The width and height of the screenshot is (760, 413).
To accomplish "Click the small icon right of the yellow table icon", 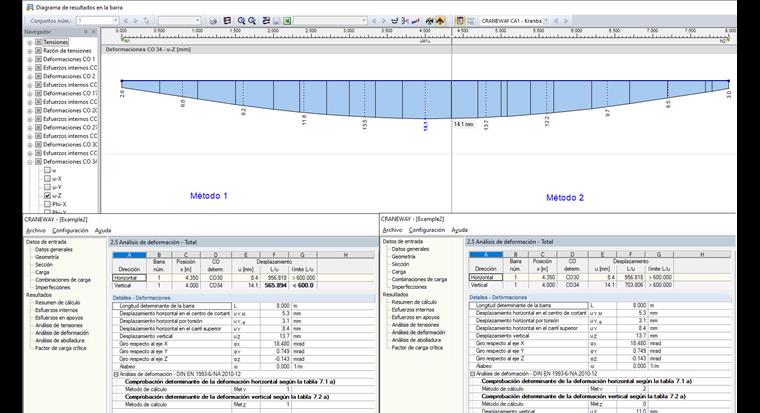I will (x=471, y=21).
